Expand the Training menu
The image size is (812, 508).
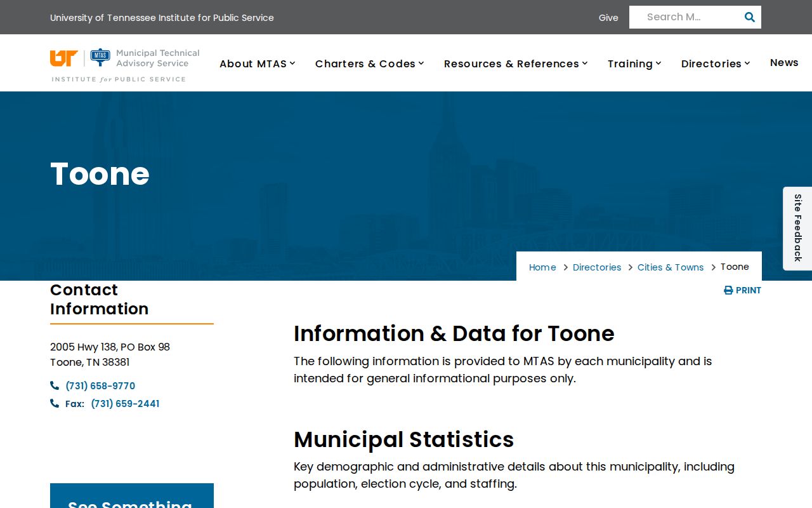(x=634, y=63)
